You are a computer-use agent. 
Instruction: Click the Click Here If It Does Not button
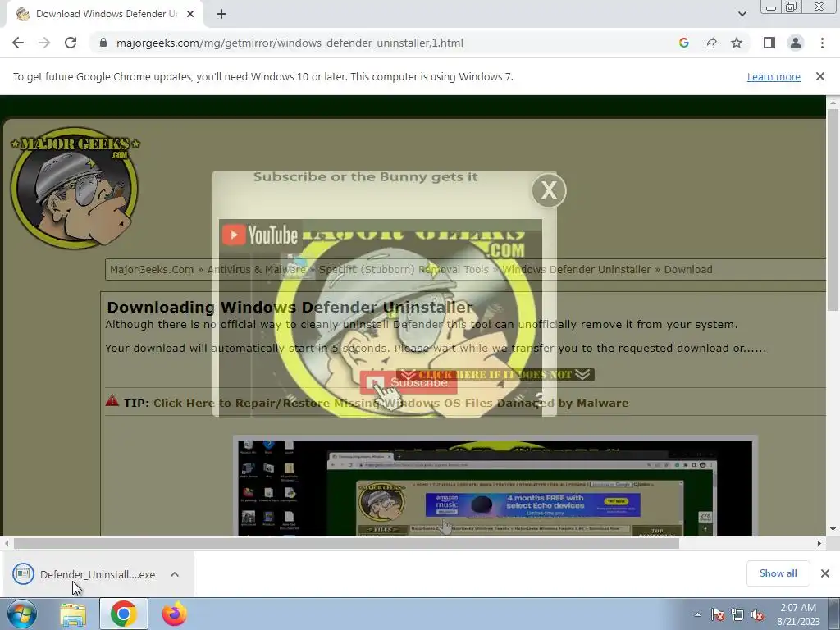[x=495, y=374]
